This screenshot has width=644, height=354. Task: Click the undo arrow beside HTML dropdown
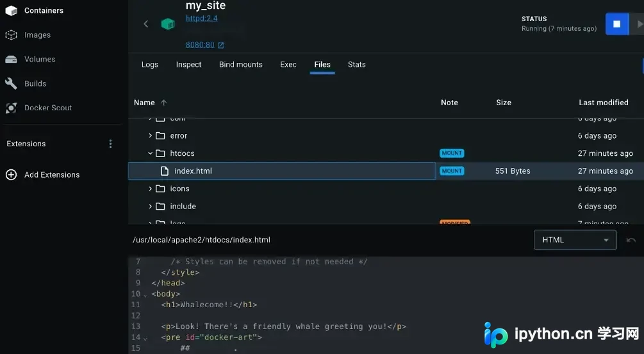[x=631, y=240]
